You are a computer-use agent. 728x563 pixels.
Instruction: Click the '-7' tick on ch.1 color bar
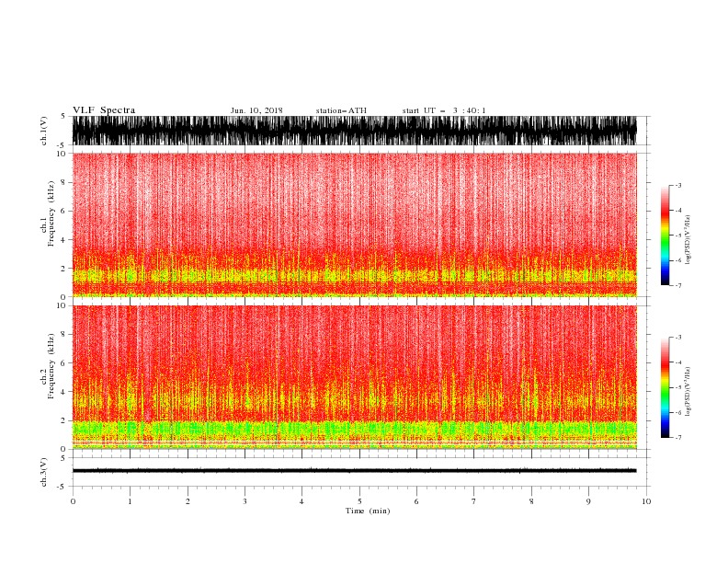678,285
